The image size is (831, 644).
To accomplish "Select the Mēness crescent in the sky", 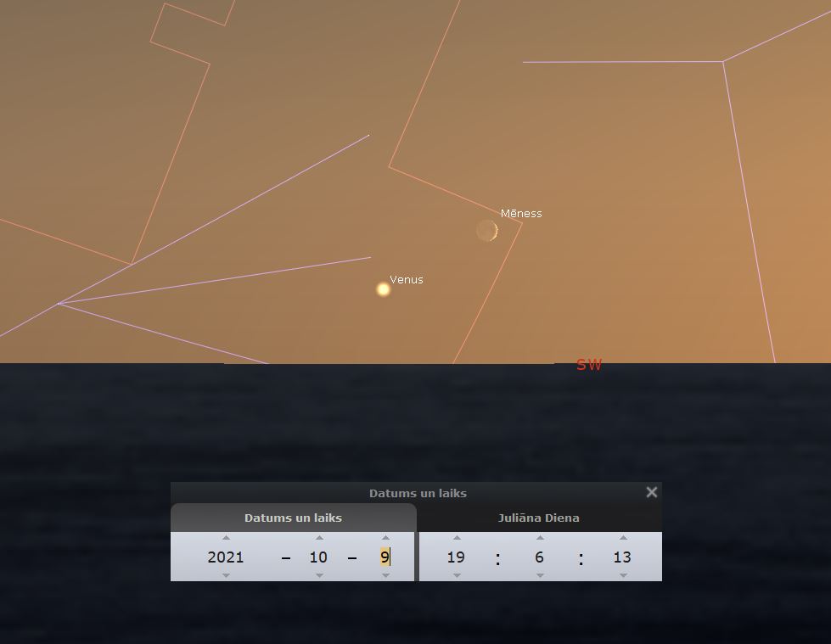I will [487, 231].
